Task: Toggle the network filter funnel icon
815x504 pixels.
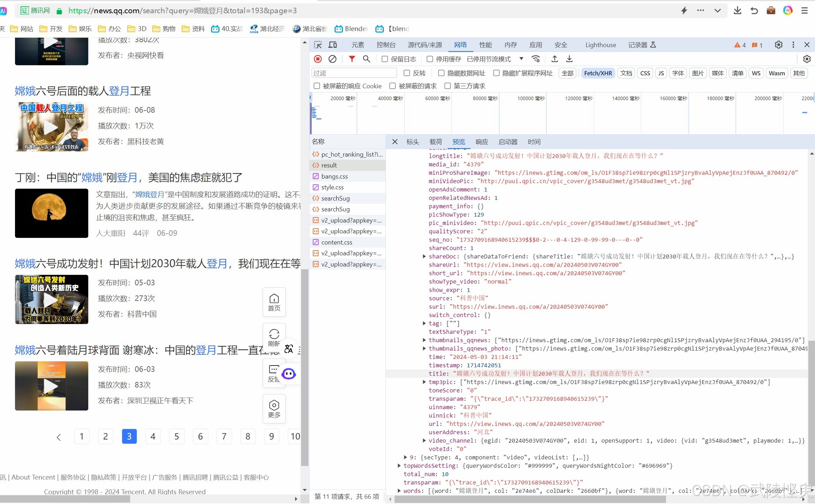Action: (352, 59)
